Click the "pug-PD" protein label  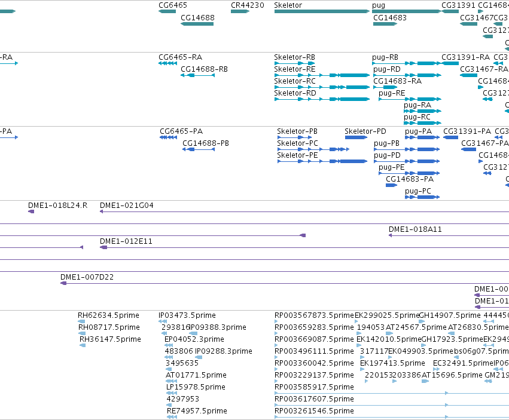387,156
